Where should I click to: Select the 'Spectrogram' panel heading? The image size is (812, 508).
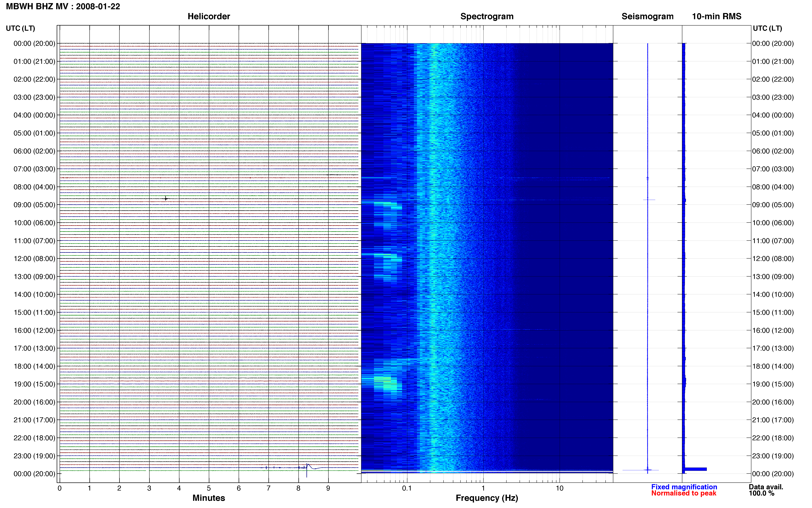[487, 16]
